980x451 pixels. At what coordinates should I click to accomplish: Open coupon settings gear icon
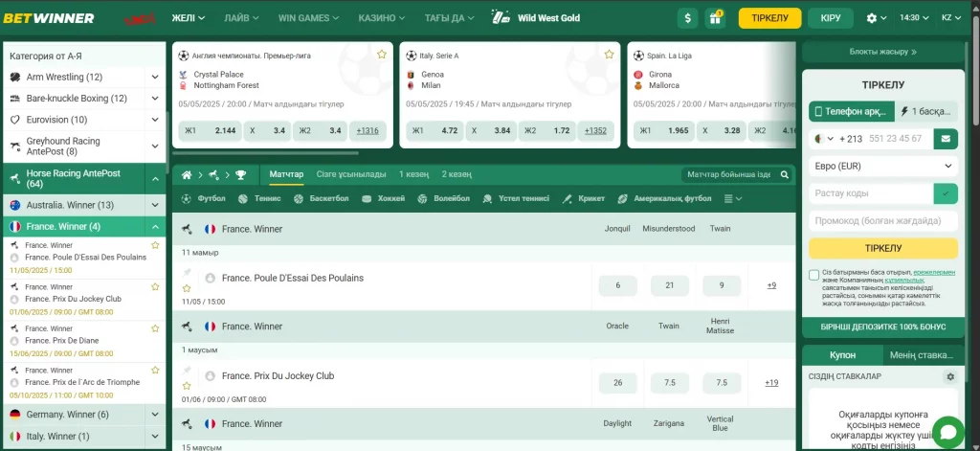coord(950,376)
